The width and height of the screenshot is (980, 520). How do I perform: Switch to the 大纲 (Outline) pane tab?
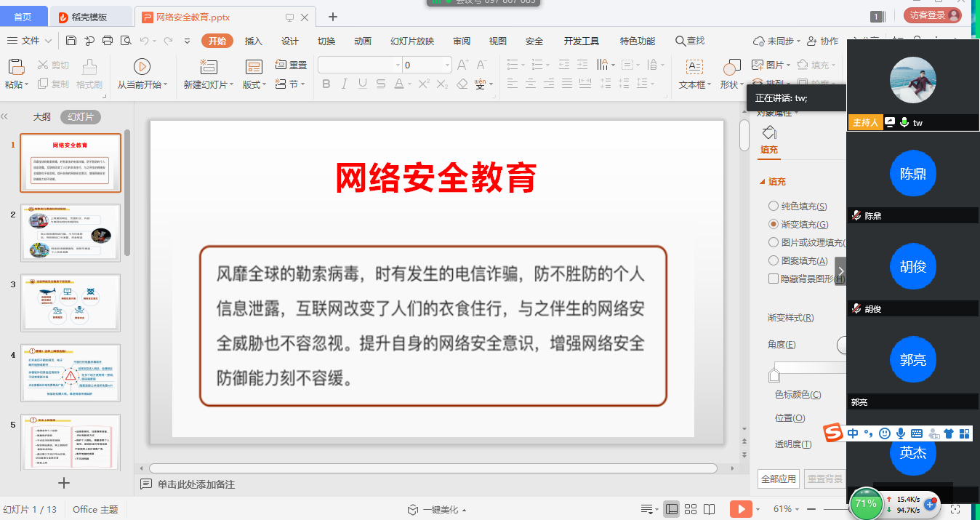(41, 117)
